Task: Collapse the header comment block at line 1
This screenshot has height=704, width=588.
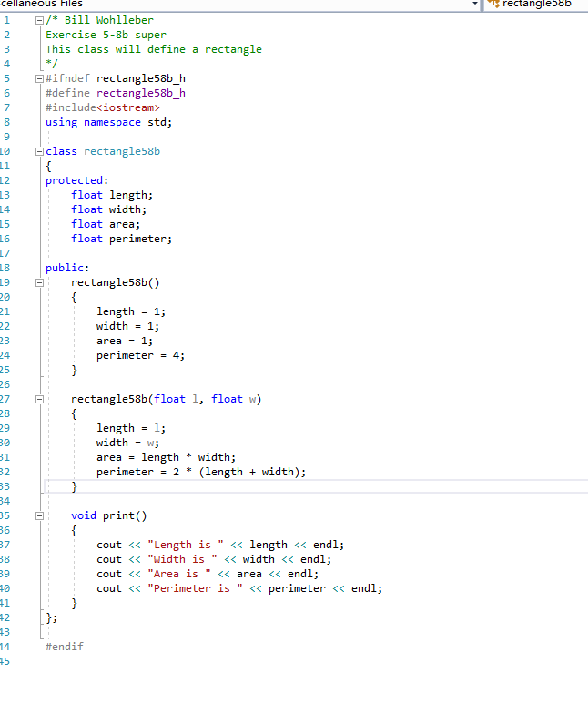Action: tap(39, 20)
